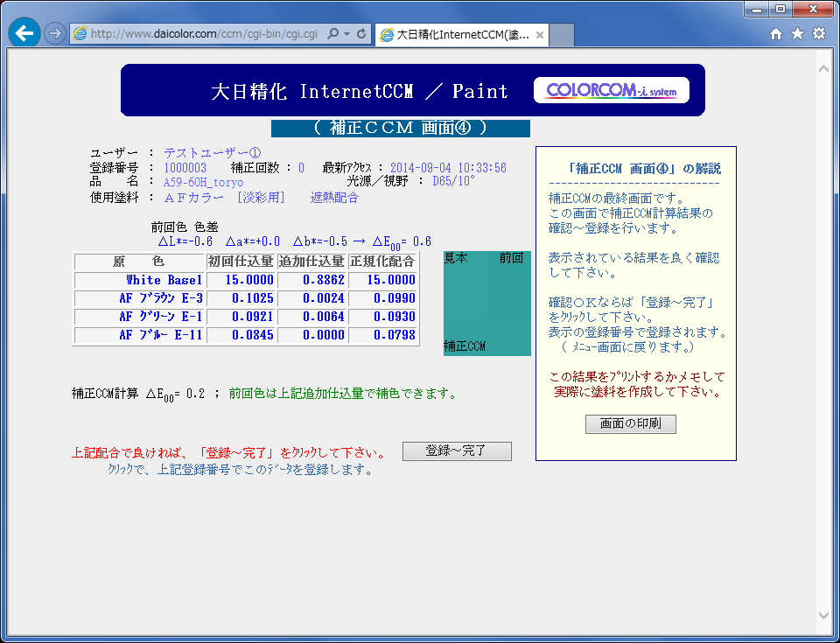This screenshot has height=643, width=840.
Task: Click the Internet Explorer page icon in address bar
Action: [x=80, y=34]
